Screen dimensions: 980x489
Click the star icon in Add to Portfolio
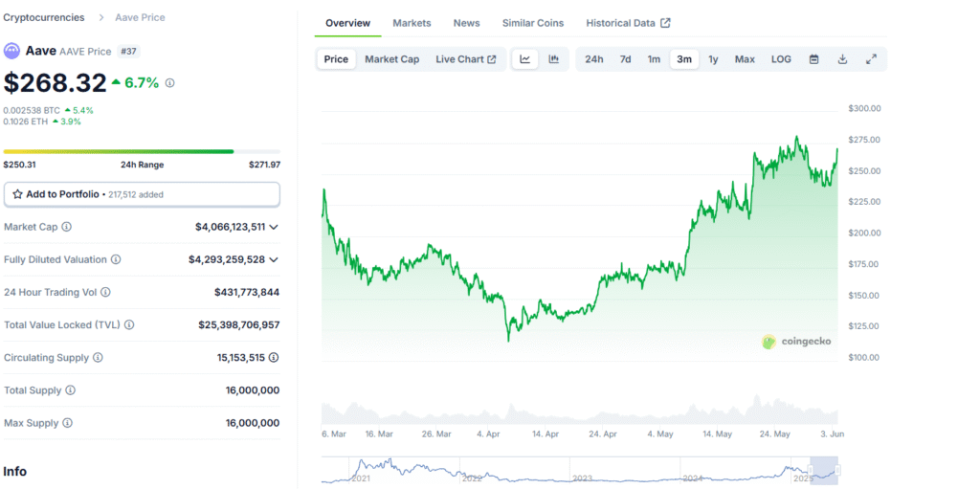17,194
